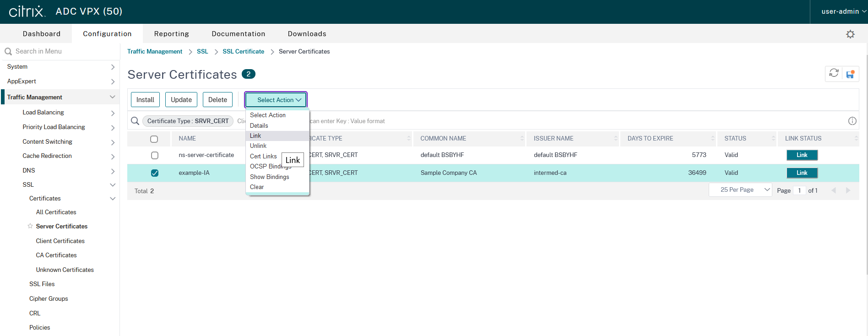Follow the SSL Certificate breadcrumb link
Screen dimensions: 868x336
[x=243, y=52]
